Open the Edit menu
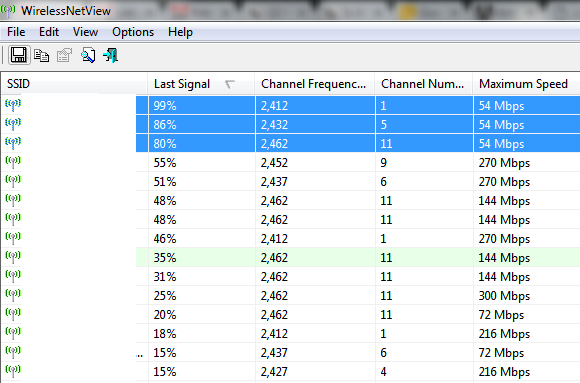Screen dimensions: 580x383 [x=49, y=32]
